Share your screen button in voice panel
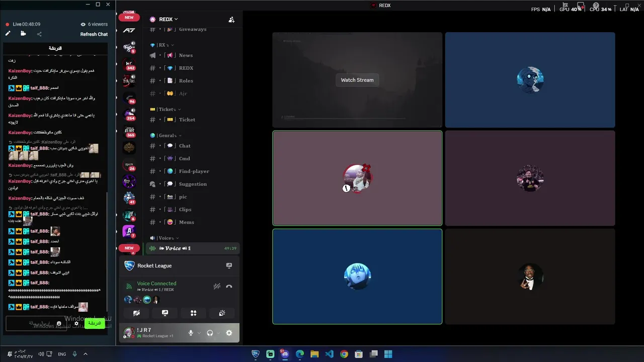The width and height of the screenshot is (644, 362). [x=165, y=313]
